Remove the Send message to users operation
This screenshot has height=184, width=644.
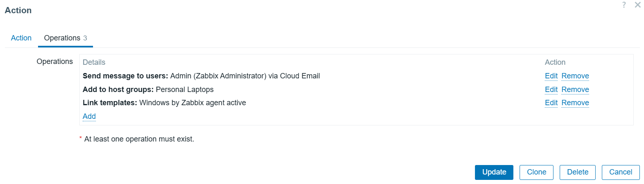(x=575, y=76)
